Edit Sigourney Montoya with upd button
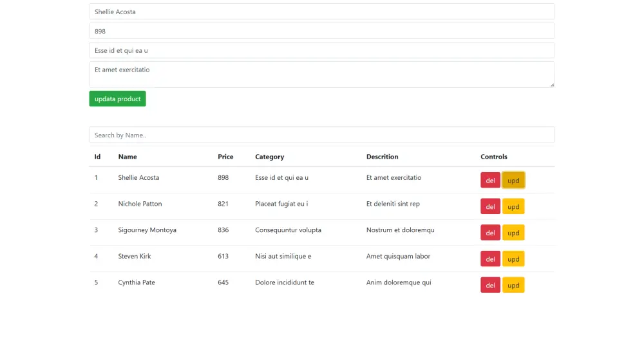Screen dimensions: 644x363 click(x=513, y=233)
